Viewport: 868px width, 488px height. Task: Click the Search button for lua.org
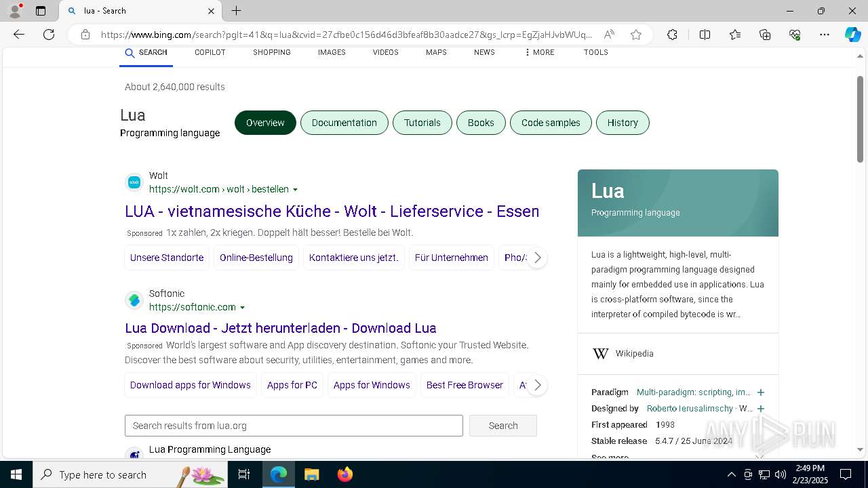503,426
